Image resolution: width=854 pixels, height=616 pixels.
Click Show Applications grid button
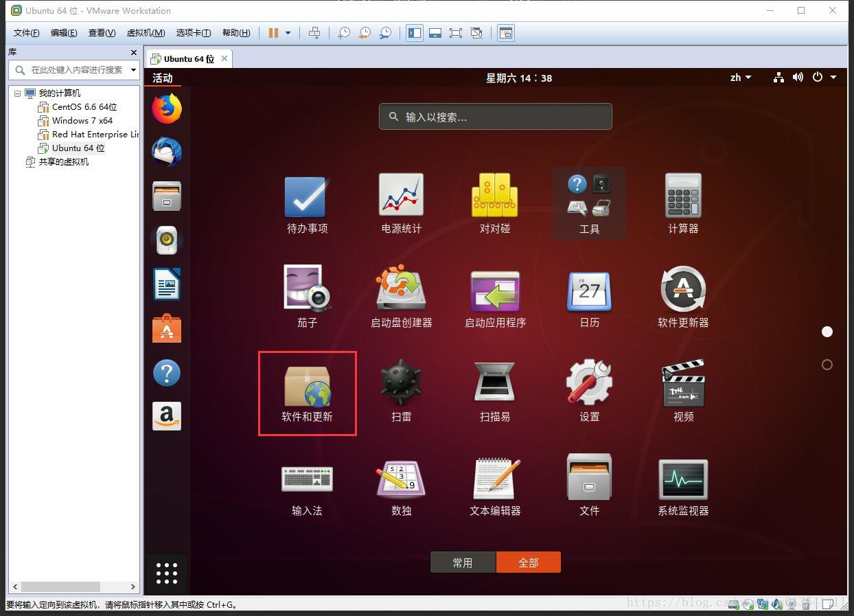click(167, 573)
